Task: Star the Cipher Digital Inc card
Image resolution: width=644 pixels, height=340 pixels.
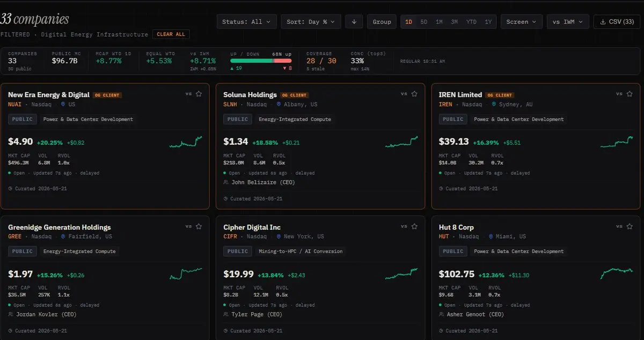Action: (x=414, y=226)
